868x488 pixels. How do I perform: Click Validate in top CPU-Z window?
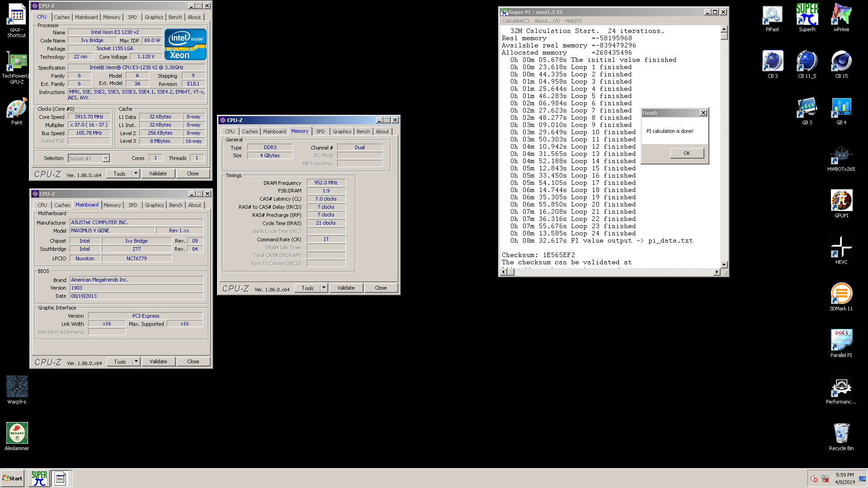158,174
